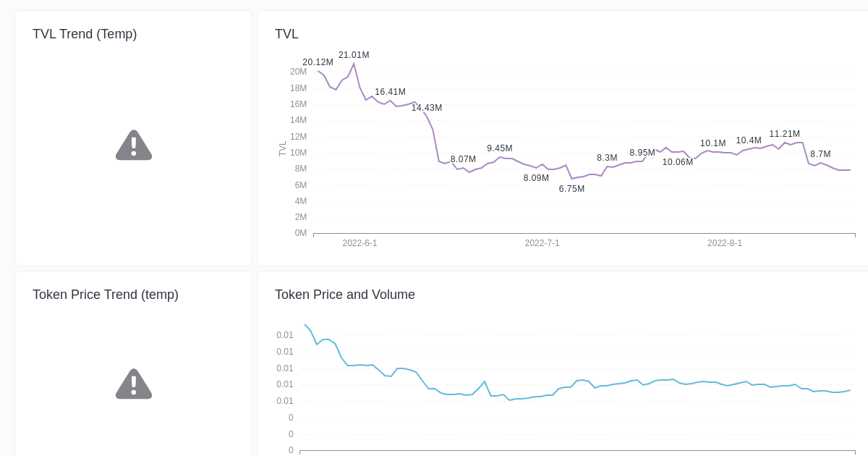
Task: Click the warning icon in TVL Trend panel
Action: click(133, 145)
